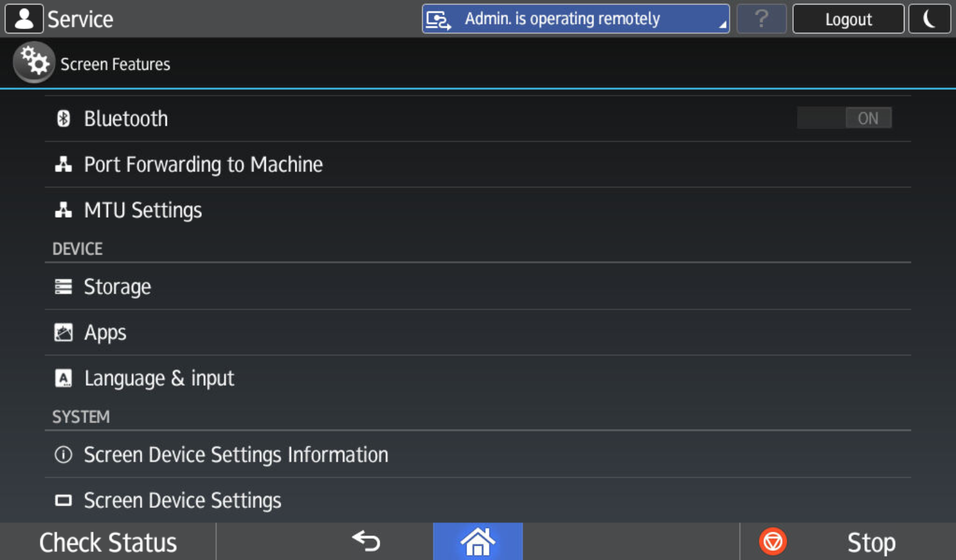Expand the 'Admin. is operating remotely' dropdown
This screenshot has width=956, height=560.
tap(575, 19)
